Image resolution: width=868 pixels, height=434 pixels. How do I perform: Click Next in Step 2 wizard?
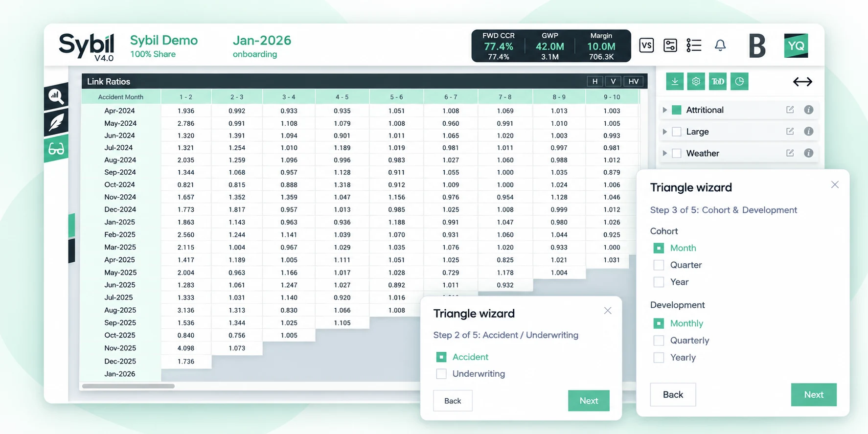tap(589, 401)
